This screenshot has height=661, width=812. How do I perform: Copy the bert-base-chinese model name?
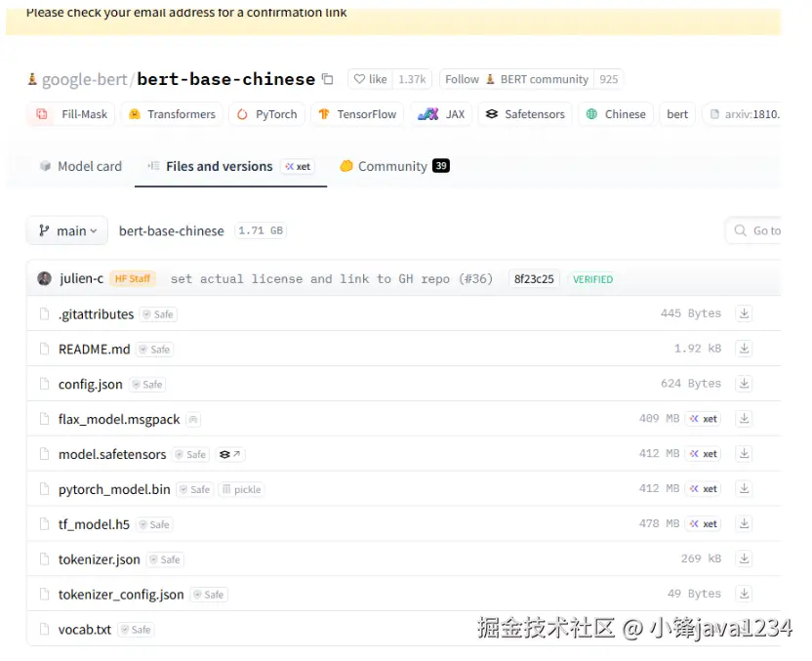pyautogui.click(x=327, y=79)
